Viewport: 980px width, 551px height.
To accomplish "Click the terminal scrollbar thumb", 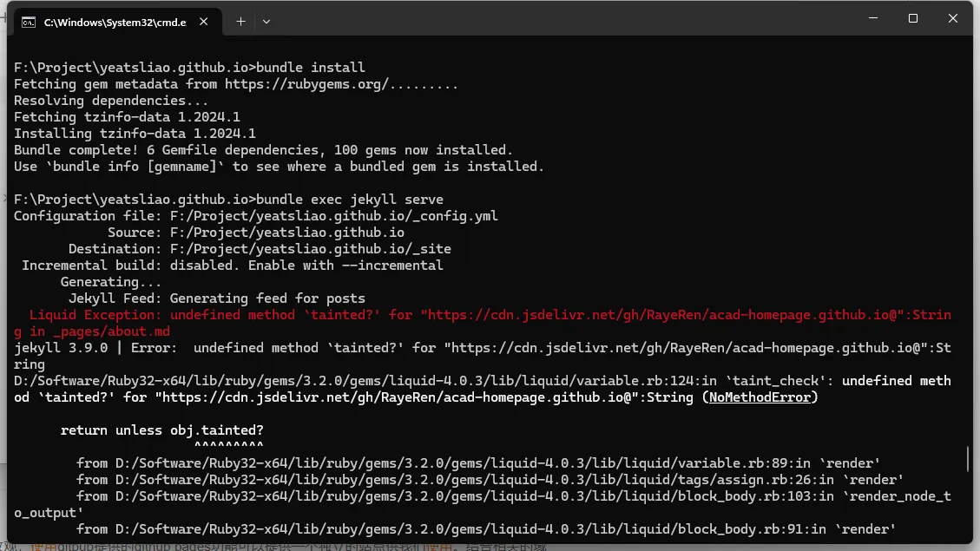I will (969, 456).
